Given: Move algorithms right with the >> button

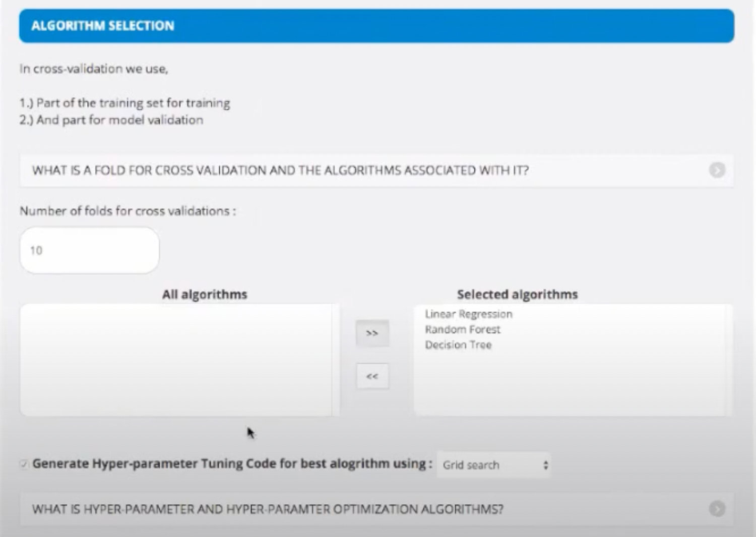Looking at the screenshot, I should pyautogui.click(x=372, y=333).
